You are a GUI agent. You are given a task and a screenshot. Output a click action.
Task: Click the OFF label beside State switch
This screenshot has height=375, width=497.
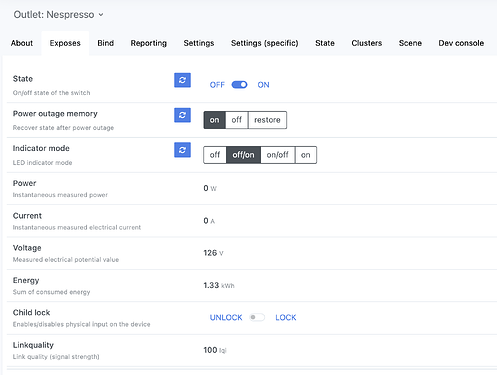pos(217,85)
